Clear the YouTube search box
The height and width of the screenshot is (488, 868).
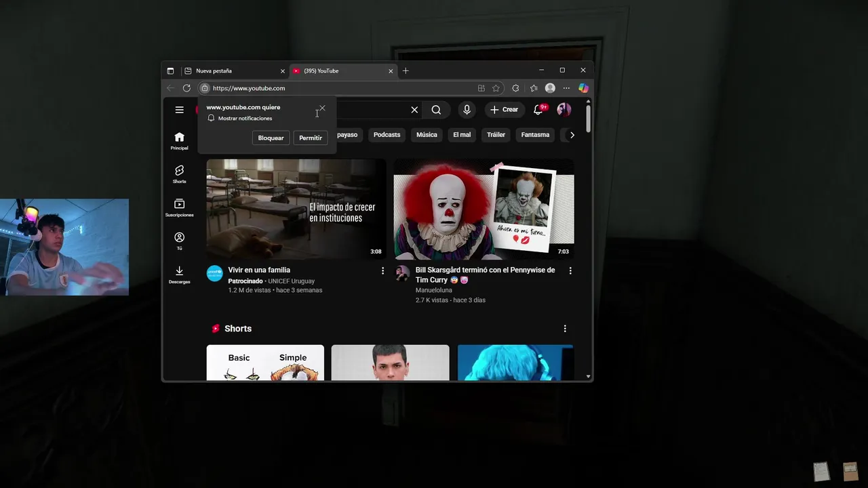(414, 110)
